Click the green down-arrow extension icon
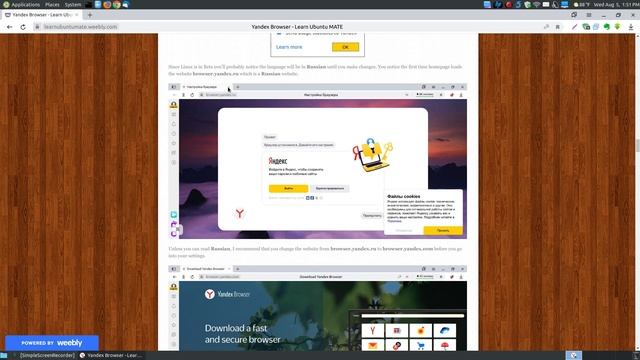 point(617,27)
